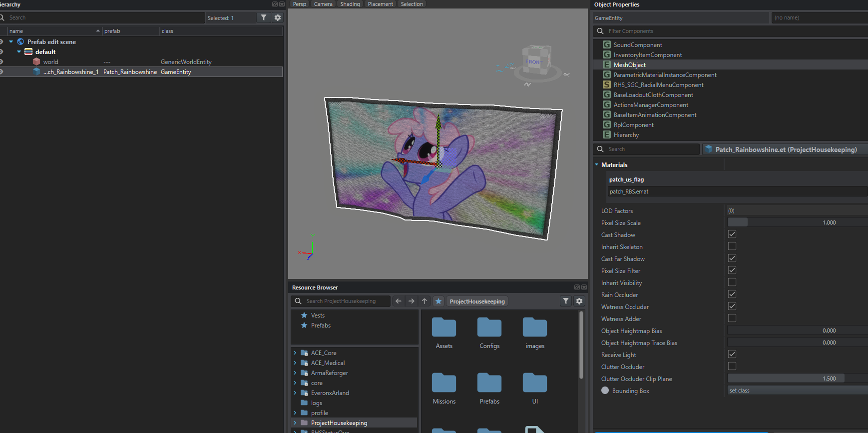868x433 pixels.
Task: Expand the ACE_Medical folder
Action: (x=295, y=362)
